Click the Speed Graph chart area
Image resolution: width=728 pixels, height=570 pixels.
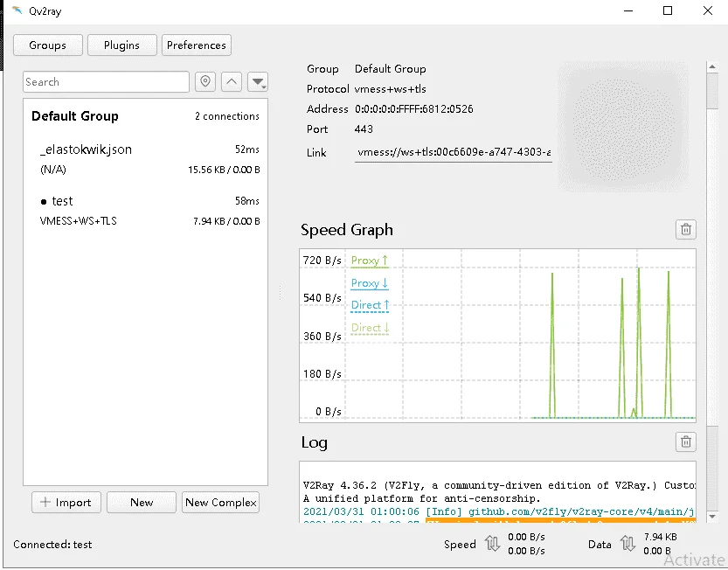pos(497,336)
